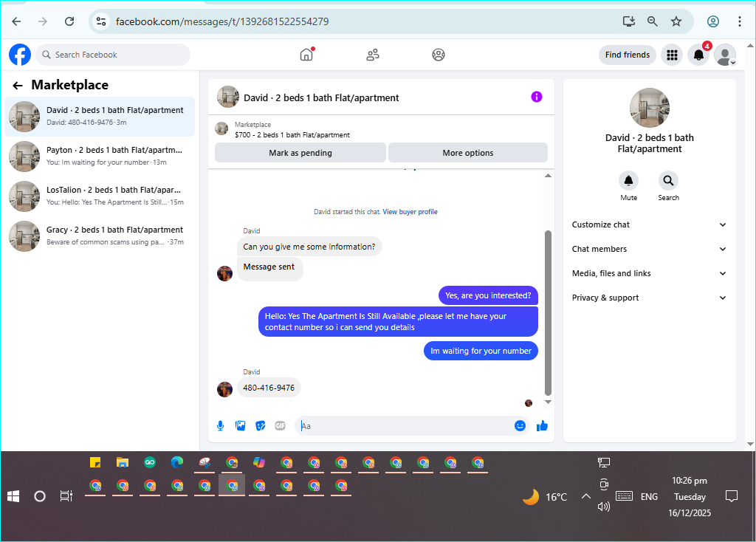Select David conversation in chat list
The width and height of the screenshot is (756, 542).
(100, 116)
